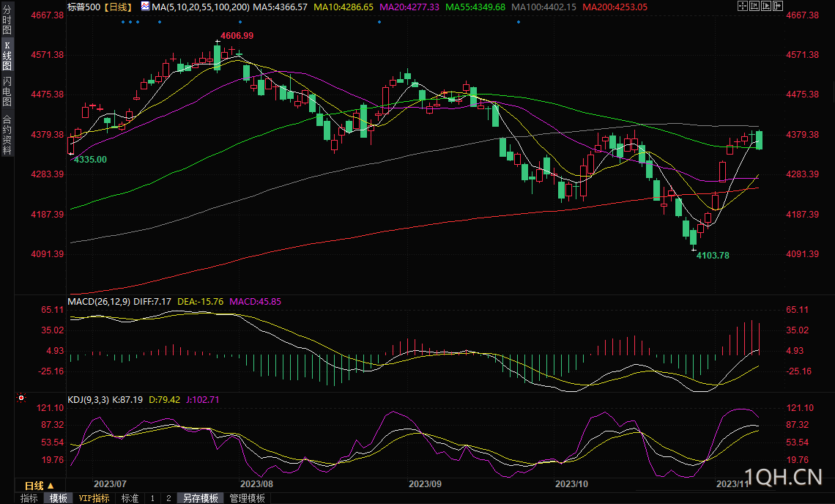The width and height of the screenshot is (835, 504).
Task: Open 合约资料 contract info tab
Action: (x=7, y=134)
